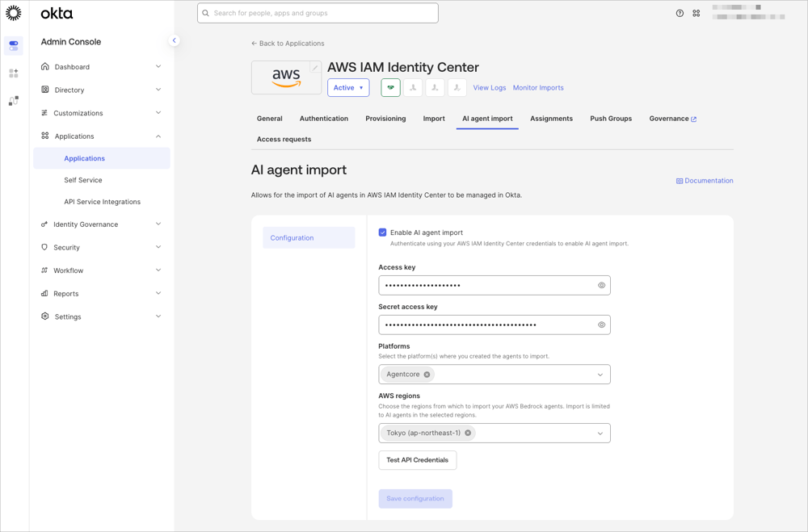The image size is (808, 532).
Task: Switch to the Authentication tab
Action: click(324, 119)
